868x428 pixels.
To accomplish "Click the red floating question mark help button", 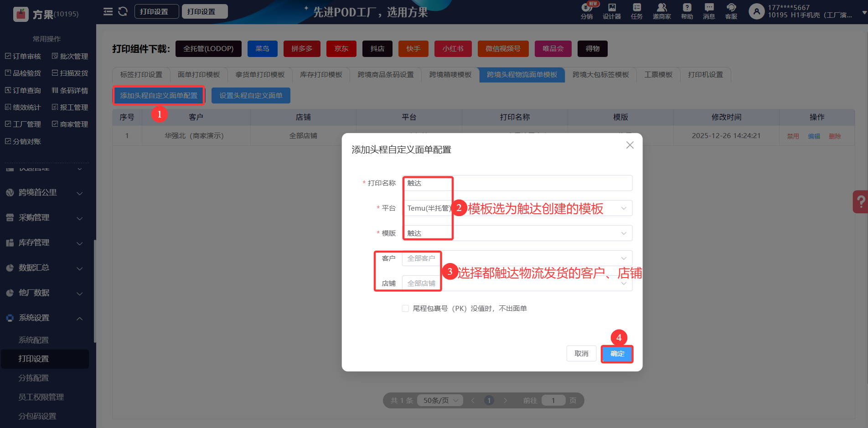I will click(860, 201).
